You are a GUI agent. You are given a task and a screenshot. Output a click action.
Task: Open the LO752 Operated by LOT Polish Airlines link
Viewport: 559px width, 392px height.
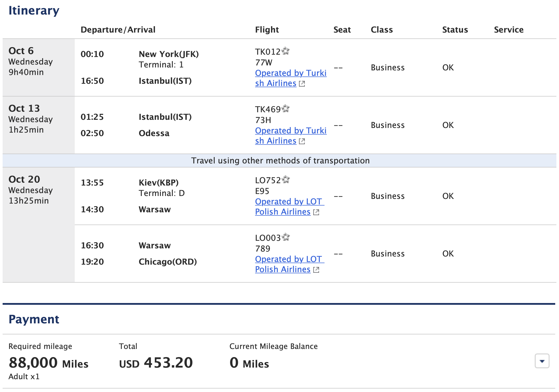tap(290, 206)
